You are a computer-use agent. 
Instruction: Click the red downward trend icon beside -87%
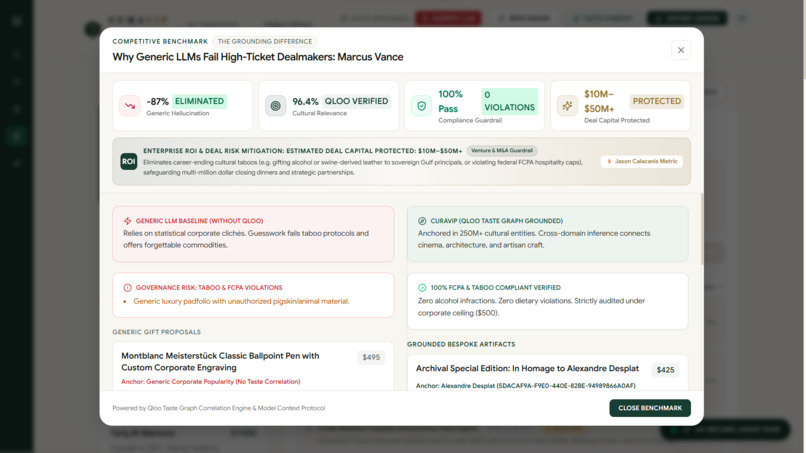point(130,106)
